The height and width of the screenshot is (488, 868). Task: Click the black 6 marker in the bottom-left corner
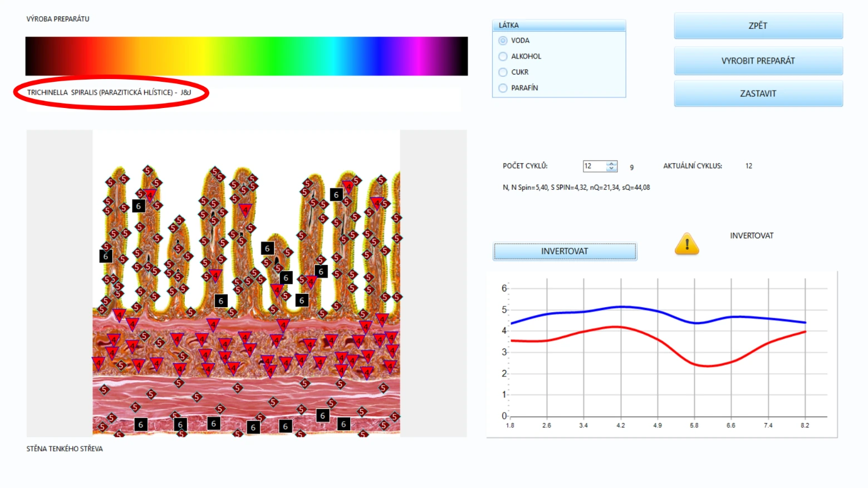coord(141,425)
